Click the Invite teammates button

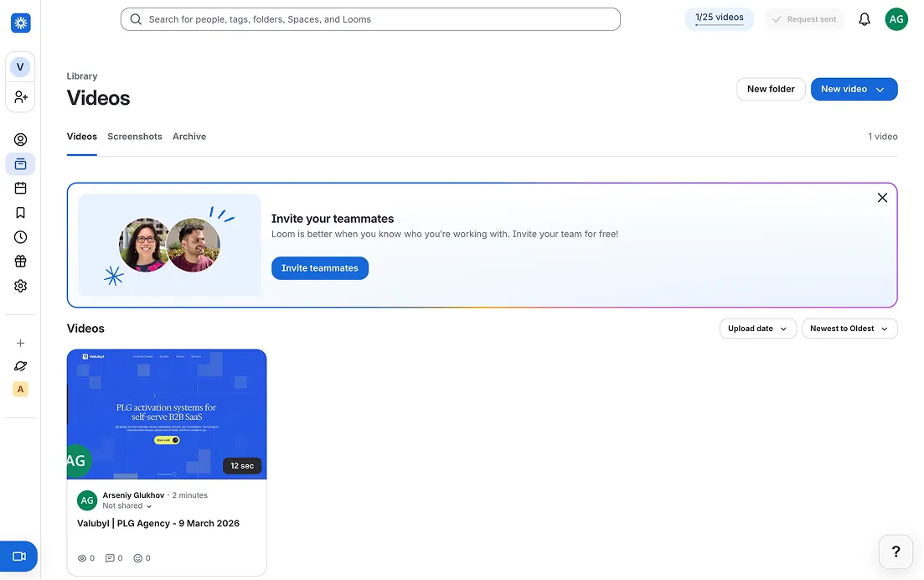click(319, 268)
